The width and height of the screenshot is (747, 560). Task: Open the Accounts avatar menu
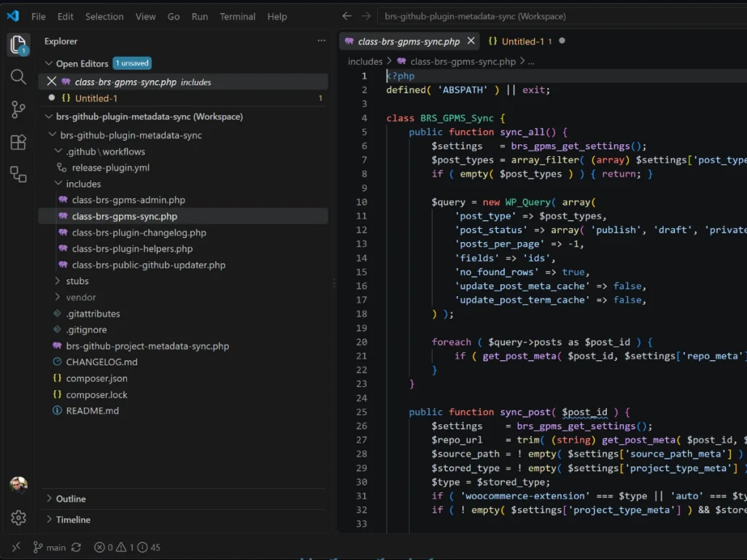[18, 485]
